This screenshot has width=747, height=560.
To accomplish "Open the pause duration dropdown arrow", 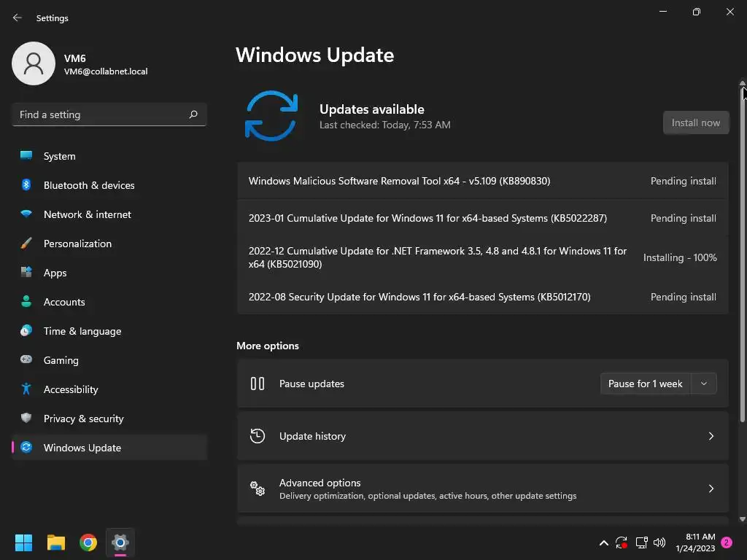I will click(x=704, y=384).
